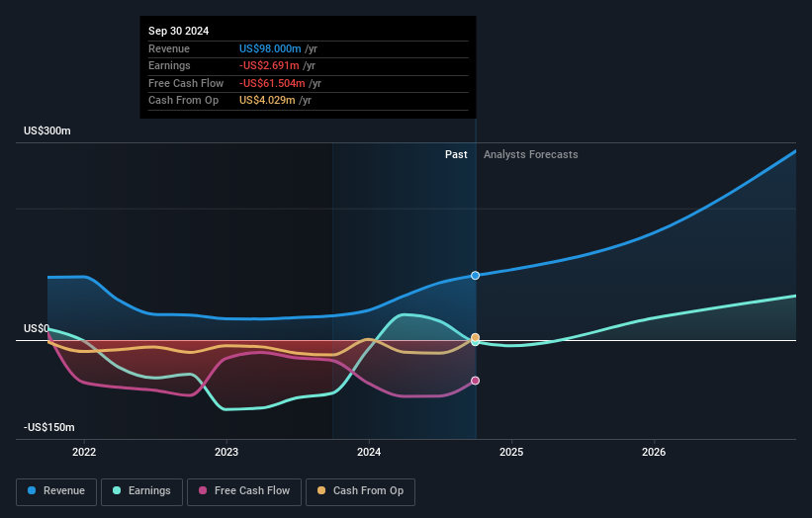The height and width of the screenshot is (518, 812).
Task: Click the 2025 x-axis label
Action: [x=511, y=452]
